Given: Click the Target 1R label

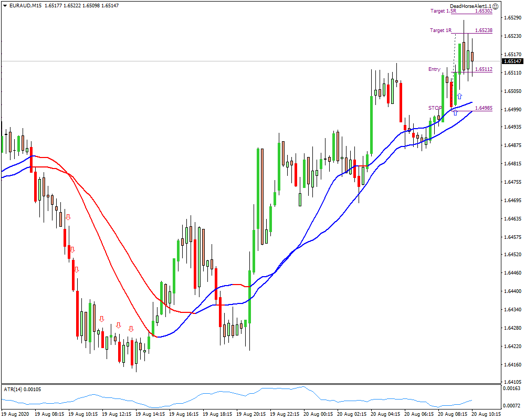Looking at the screenshot, I should [440, 30].
